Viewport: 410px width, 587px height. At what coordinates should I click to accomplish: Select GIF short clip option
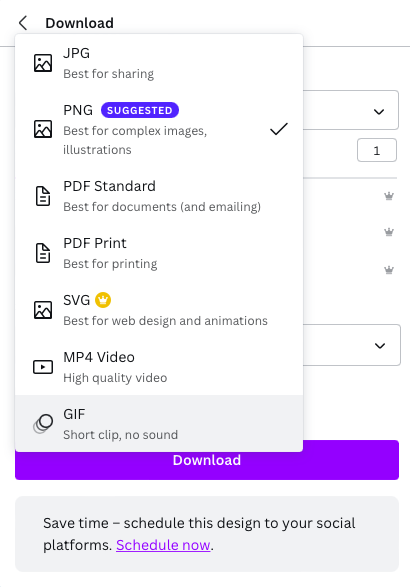159,424
